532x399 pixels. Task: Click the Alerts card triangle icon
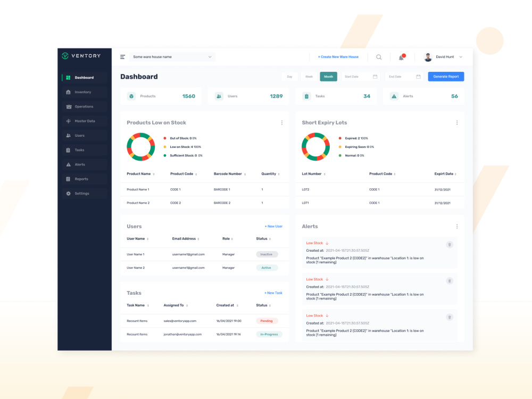pyautogui.click(x=394, y=96)
